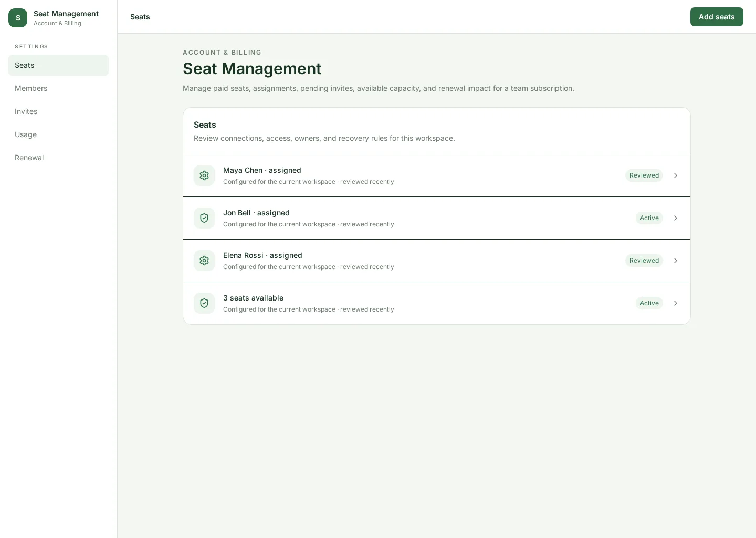Click the Reviewed badge for Elena Rossi
The height and width of the screenshot is (538, 756).
pos(644,261)
